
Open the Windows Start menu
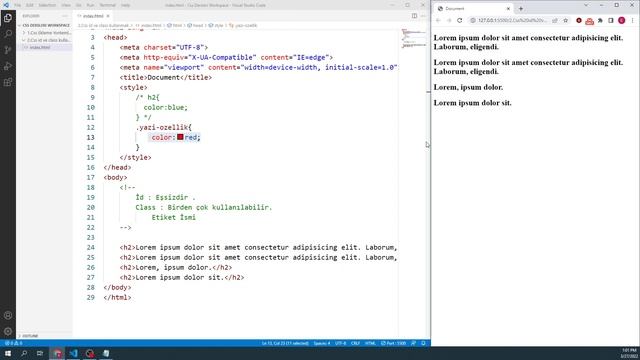(8, 353)
